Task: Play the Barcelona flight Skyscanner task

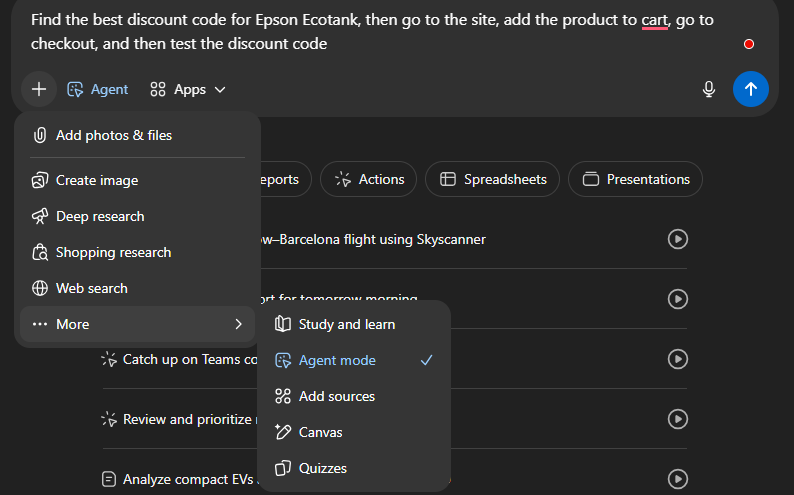Action: tap(678, 239)
